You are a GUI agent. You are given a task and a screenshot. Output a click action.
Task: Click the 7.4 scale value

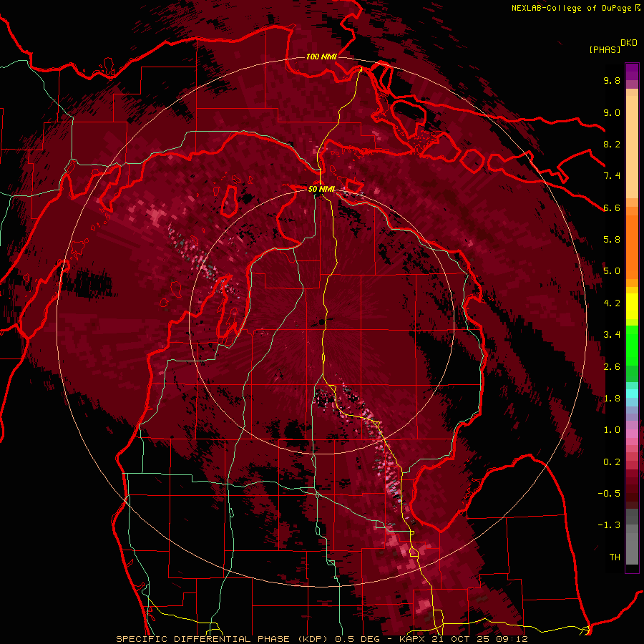(612, 176)
